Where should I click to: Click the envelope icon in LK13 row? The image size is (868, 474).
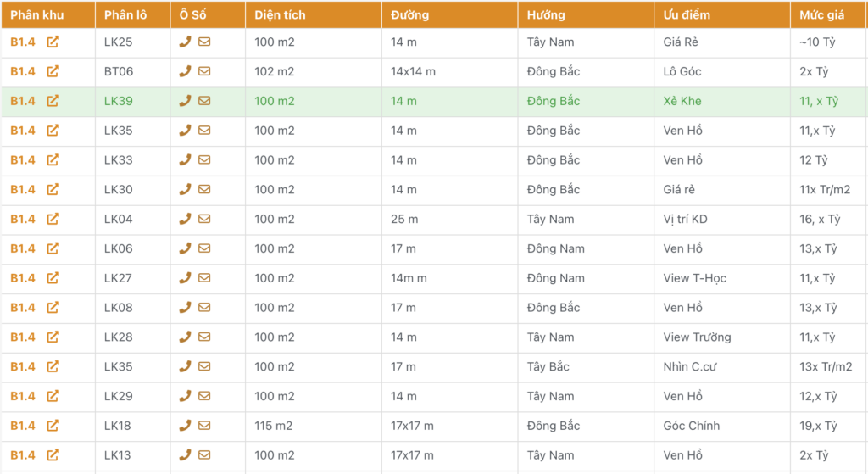click(204, 455)
